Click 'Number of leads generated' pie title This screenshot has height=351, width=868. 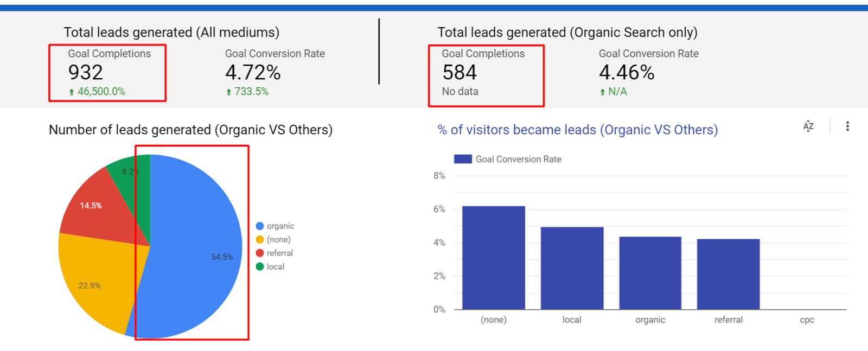(x=190, y=130)
